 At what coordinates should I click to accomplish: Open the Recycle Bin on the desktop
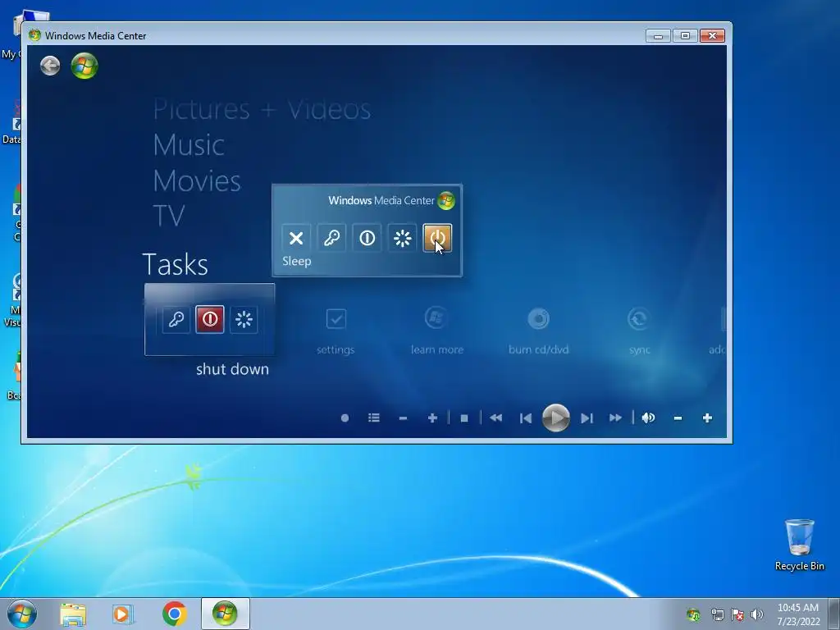(x=799, y=545)
